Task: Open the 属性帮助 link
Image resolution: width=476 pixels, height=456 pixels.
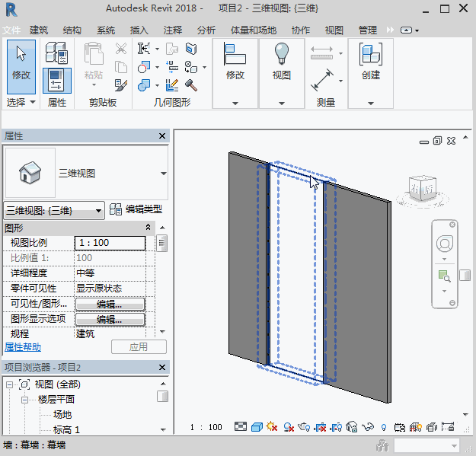Action: [x=22, y=346]
